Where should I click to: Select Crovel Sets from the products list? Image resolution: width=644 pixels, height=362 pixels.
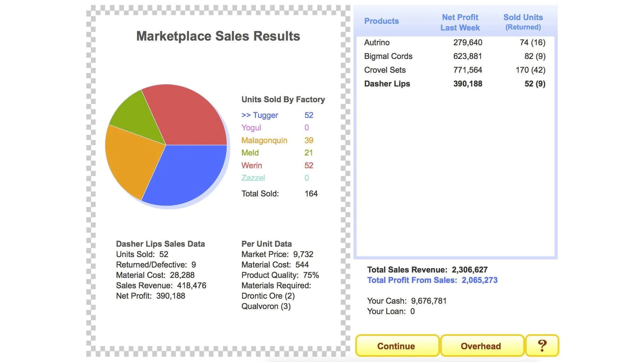pyautogui.click(x=385, y=70)
